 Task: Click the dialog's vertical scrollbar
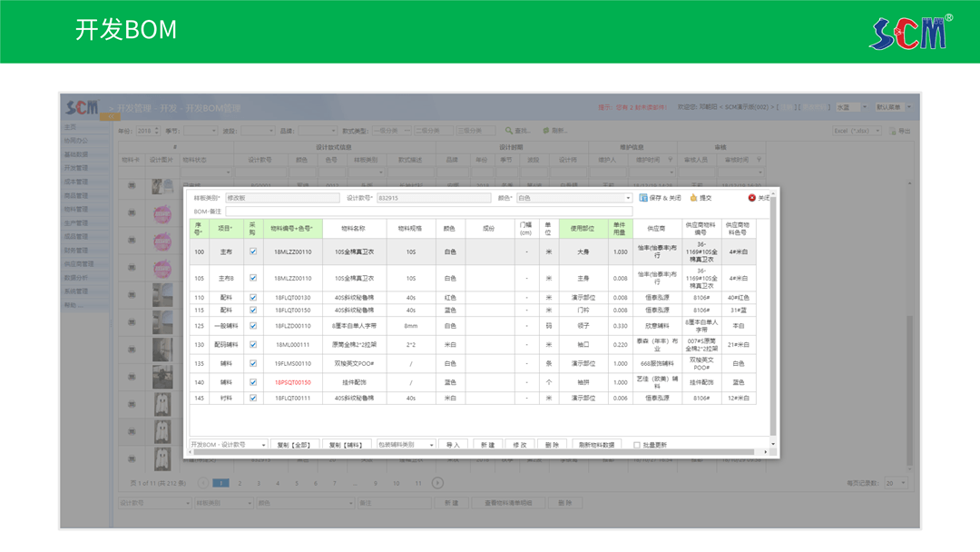773,318
